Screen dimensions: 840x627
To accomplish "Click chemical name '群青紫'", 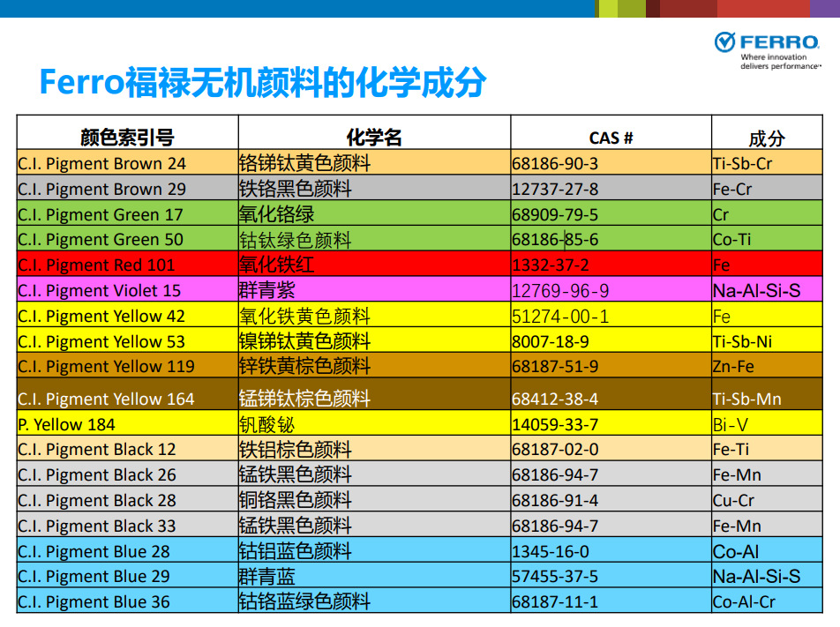I will pyautogui.click(x=267, y=291).
